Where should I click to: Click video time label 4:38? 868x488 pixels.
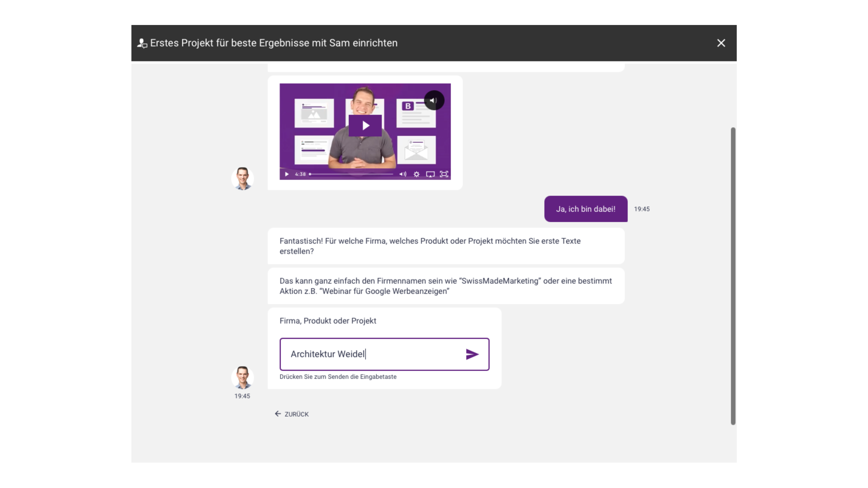pyautogui.click(x=300, y=174)
